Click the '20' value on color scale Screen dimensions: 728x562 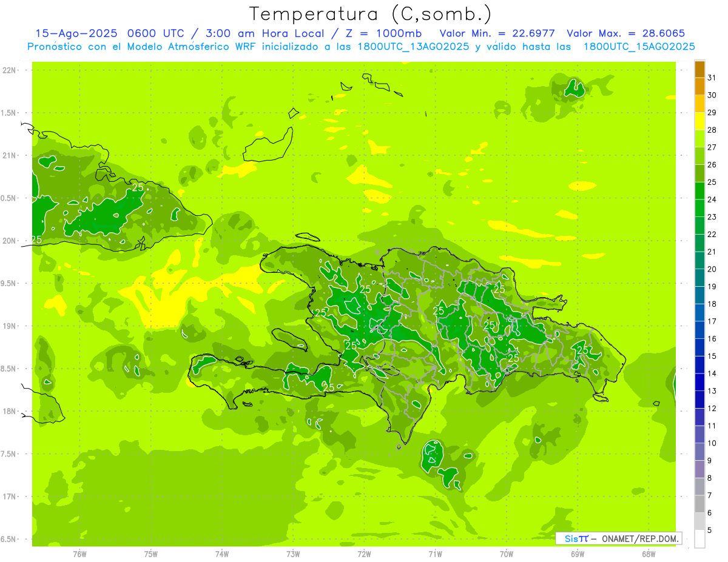coord(712,269)
